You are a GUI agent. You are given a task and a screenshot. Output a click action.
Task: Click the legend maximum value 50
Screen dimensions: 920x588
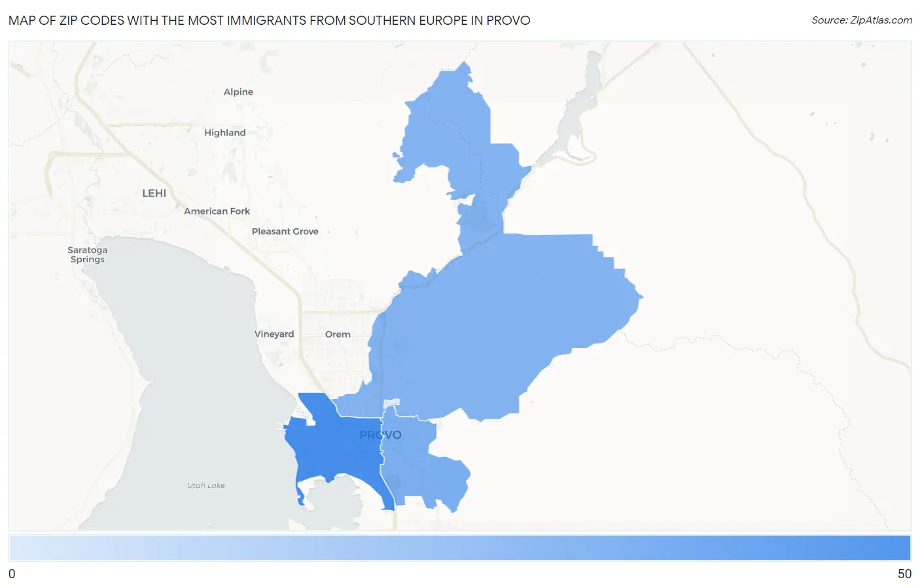point(904,574)
